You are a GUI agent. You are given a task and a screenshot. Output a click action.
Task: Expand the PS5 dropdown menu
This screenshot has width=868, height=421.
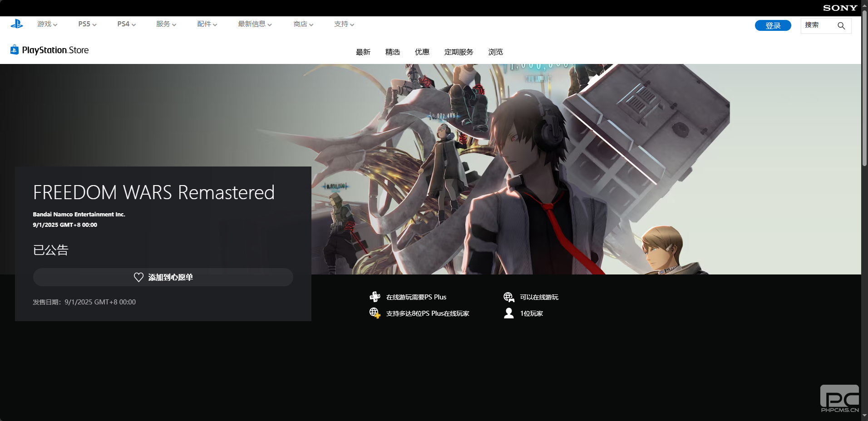(x=87, y=24)
